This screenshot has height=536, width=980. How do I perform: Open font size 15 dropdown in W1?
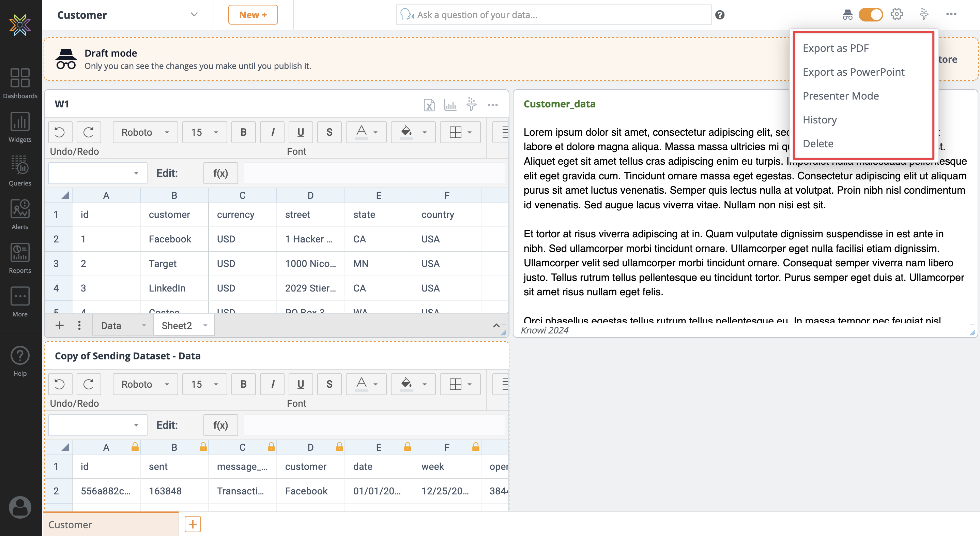[x=204, y=132]
